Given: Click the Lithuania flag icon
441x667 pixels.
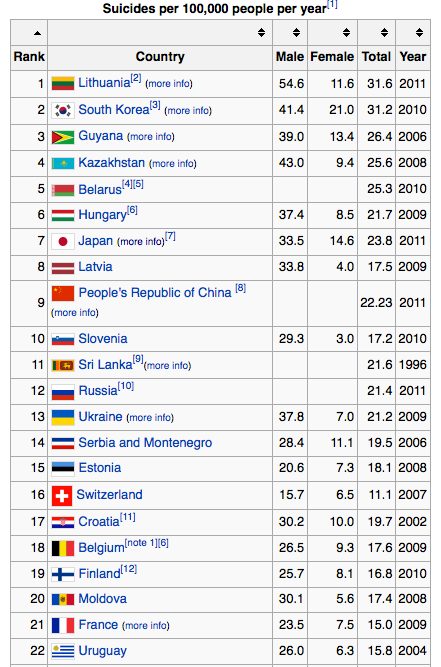Looking at the screenshot, I should pyautogui.click(x=63, y=83).
